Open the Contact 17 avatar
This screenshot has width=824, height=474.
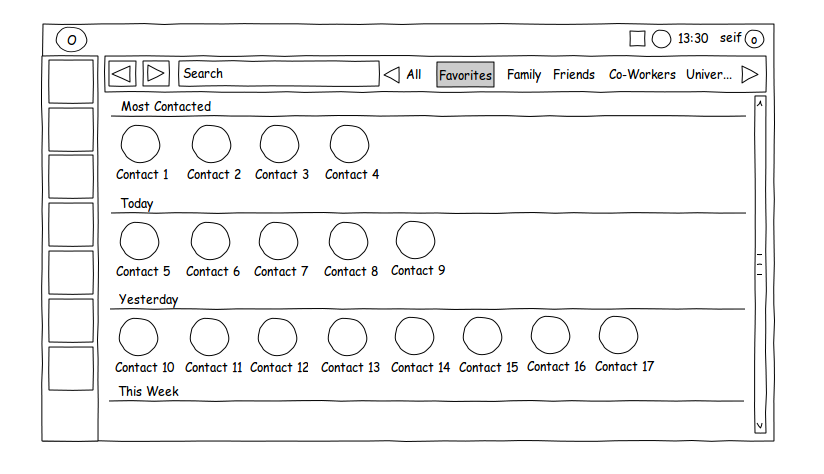coord(618,336)
